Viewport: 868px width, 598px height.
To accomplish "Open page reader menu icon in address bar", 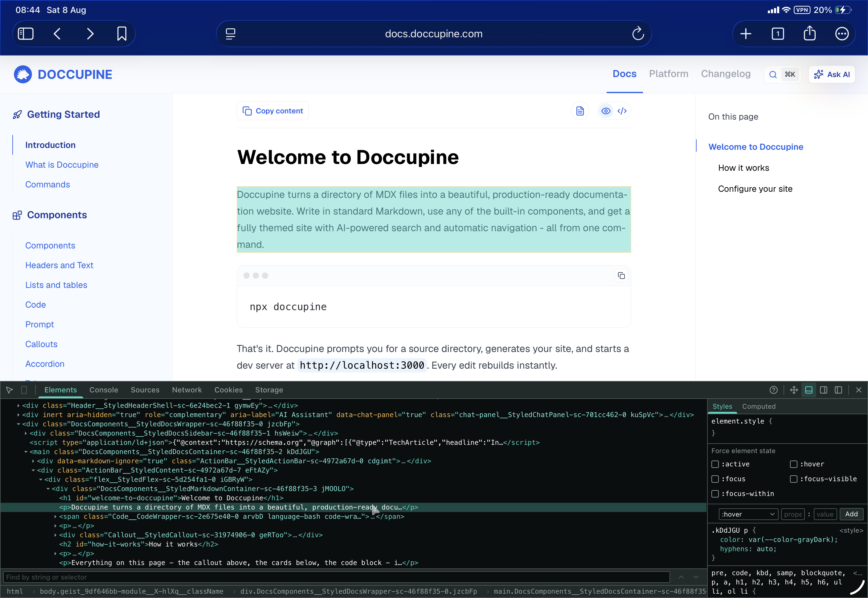I will click(x=230, y=34).
